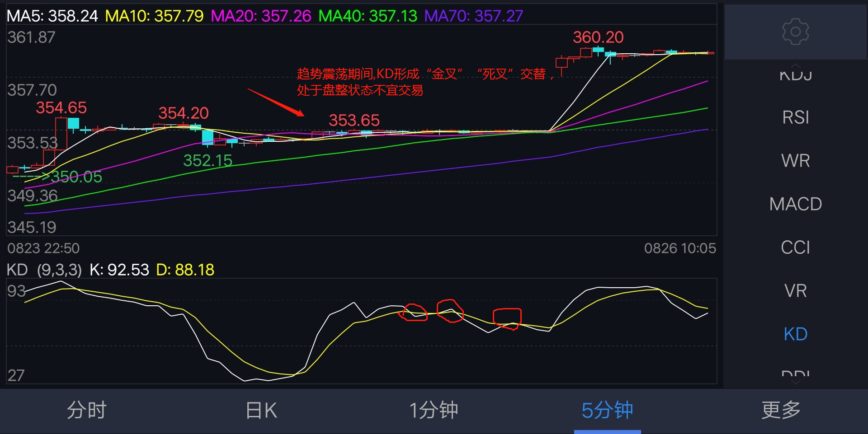
Task: Click the MA70: 357.27 legend label
Action: click(x=473, y=15)
